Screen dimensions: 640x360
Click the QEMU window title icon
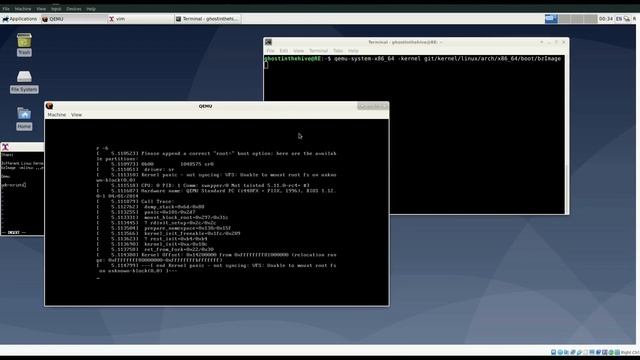coord(50,106)
